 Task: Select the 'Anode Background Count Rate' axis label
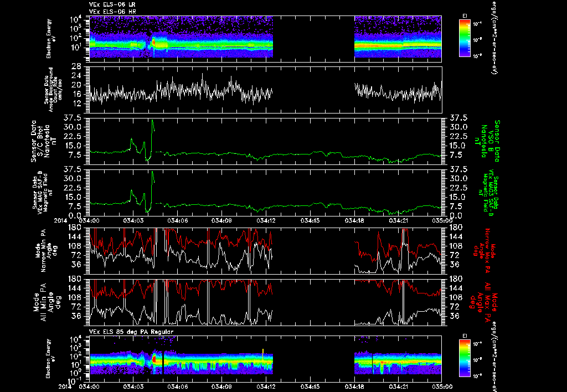pos(53,90)
